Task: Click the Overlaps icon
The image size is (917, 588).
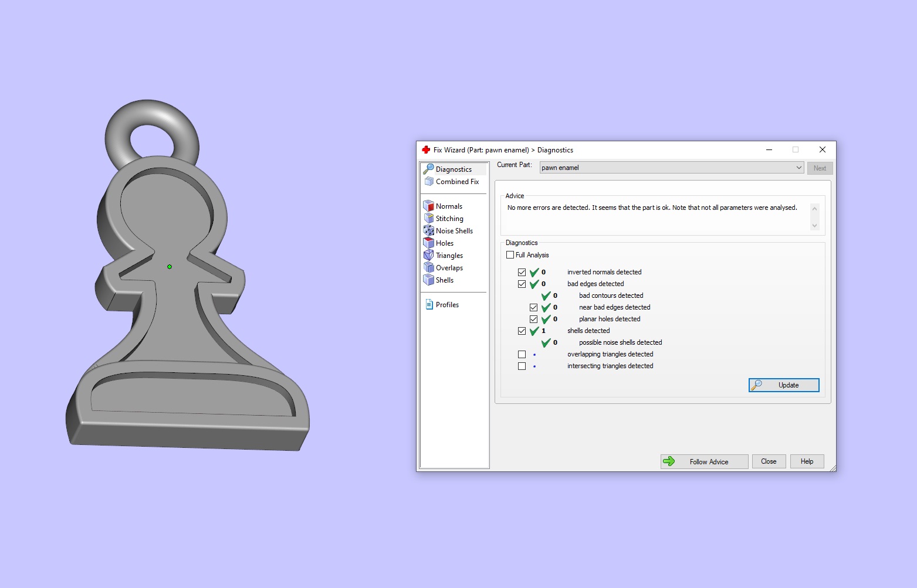Action: (429, 268)
